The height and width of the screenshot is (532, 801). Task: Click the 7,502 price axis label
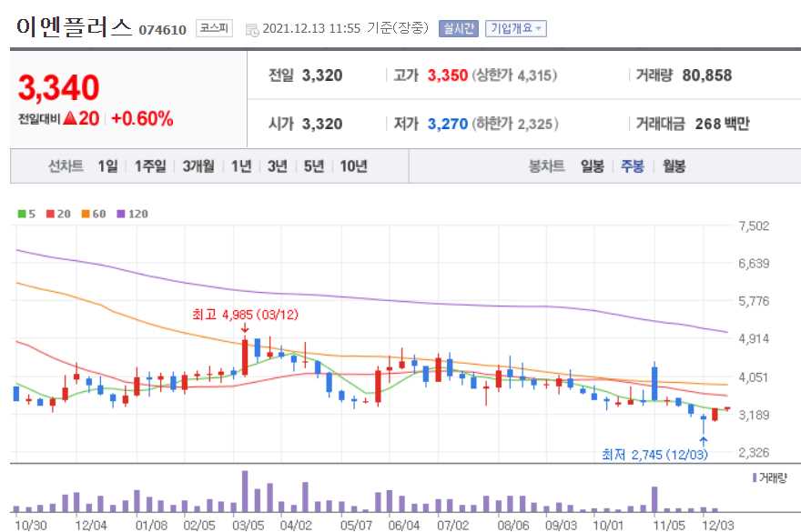(x=754, y=226)
